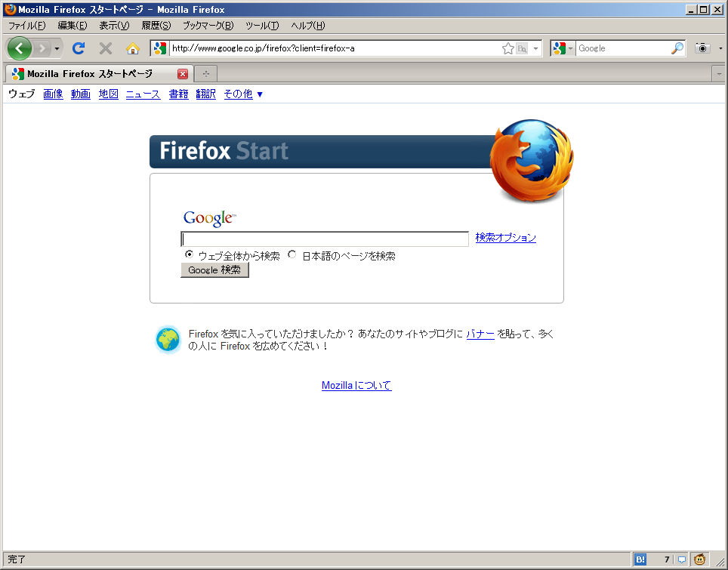728x570 pixels.
Task: Open the ツール(T) menu
Action: pos(262,26)
